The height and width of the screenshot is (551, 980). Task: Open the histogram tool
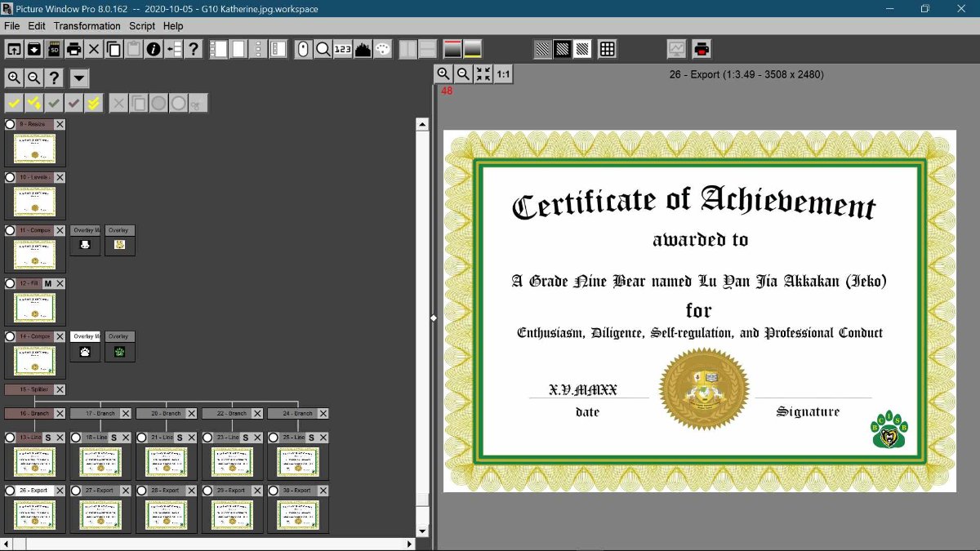[x=363, y=49]
